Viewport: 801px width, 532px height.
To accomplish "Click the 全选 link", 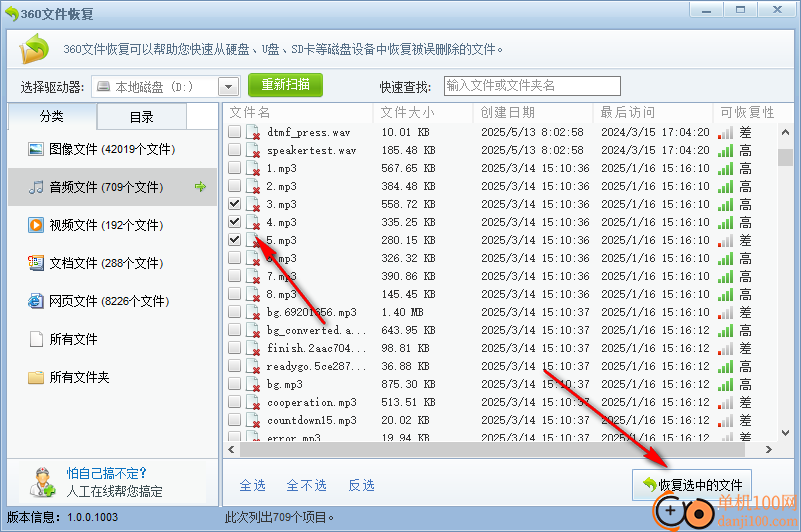I will click(x=253, y=485).
